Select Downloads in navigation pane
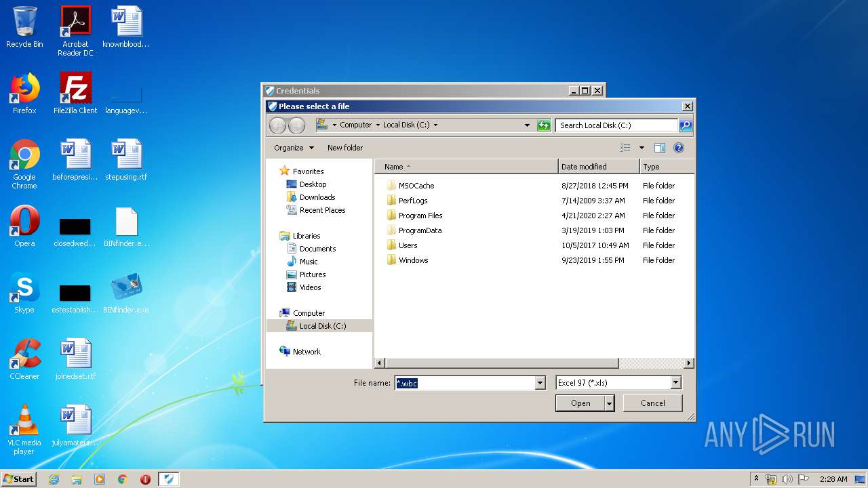The height and width of the screenshot is (488, 868). pos(317,197)
